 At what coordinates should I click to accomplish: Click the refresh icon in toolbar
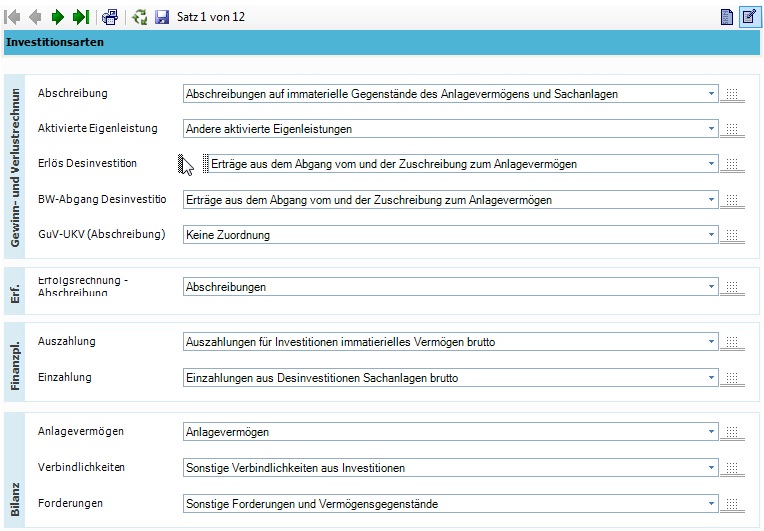(139, 17)
